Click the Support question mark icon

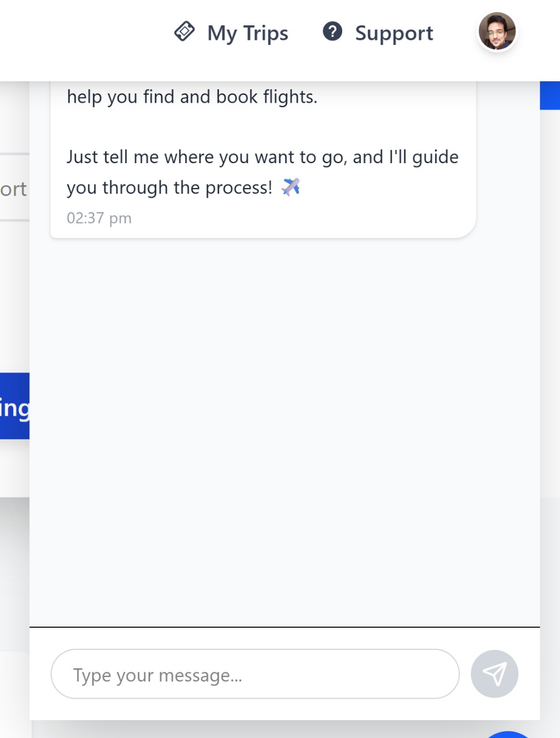pos(332,31)
